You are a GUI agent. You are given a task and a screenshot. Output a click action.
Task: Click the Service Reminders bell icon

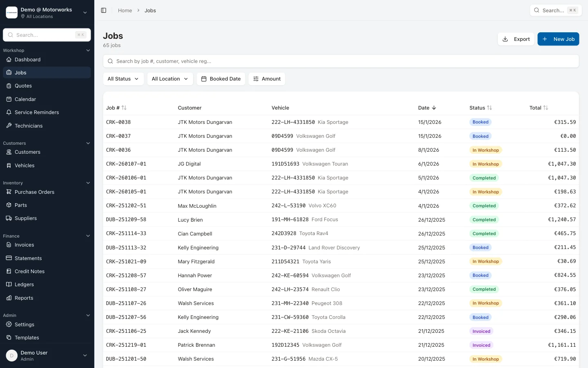point(9,112)
